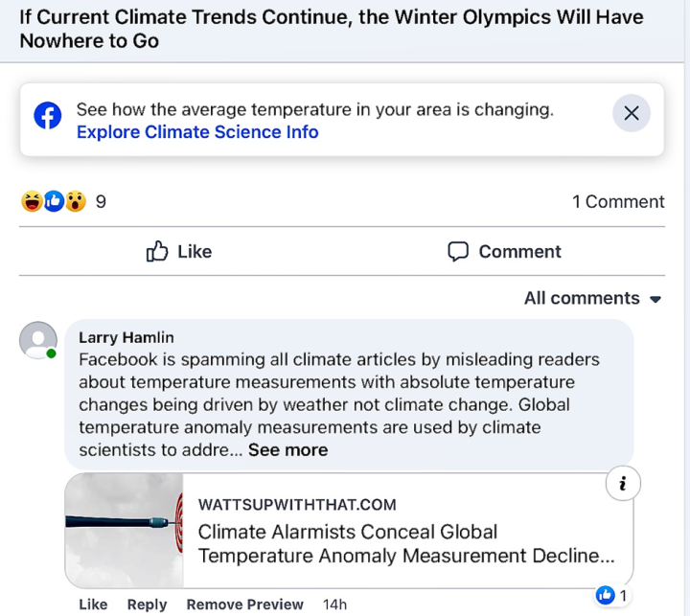Click the thumbs-up icon beside Like
690x616 pixels.
click(157, 252)
